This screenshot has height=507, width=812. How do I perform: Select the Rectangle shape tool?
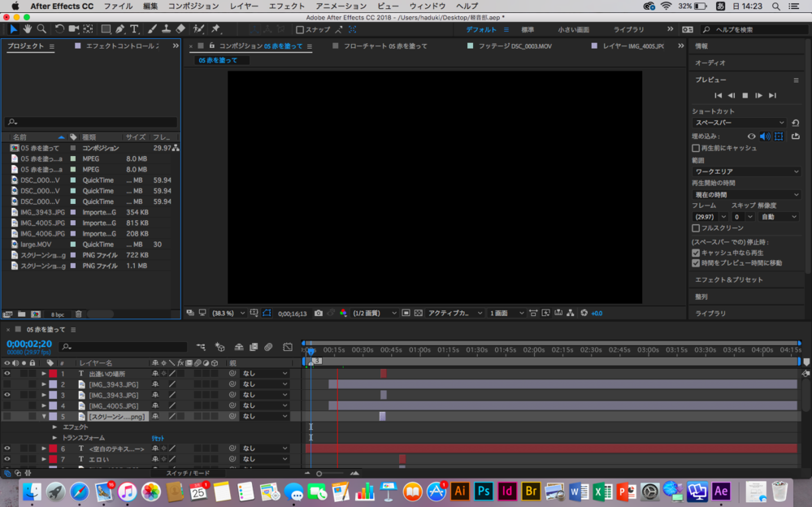(x=106, y=29)
